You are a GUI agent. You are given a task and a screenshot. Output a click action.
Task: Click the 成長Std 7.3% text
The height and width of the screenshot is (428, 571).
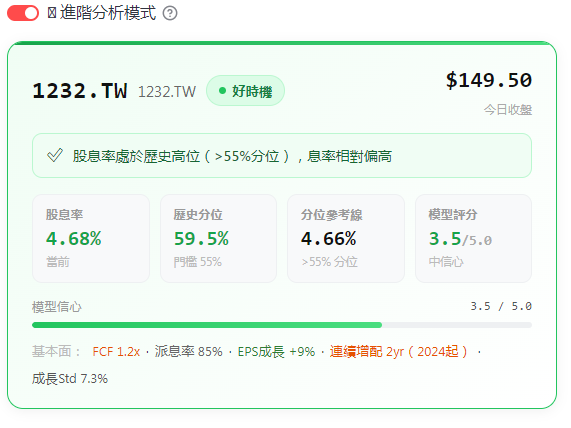(70, 379)
